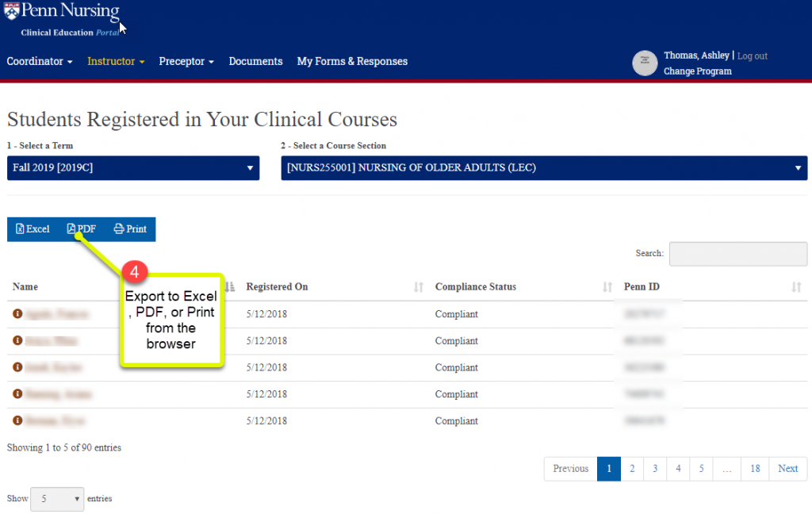Go to the Next page of results
The width and height of the screenshot is (812, 518).
(787, 469)
